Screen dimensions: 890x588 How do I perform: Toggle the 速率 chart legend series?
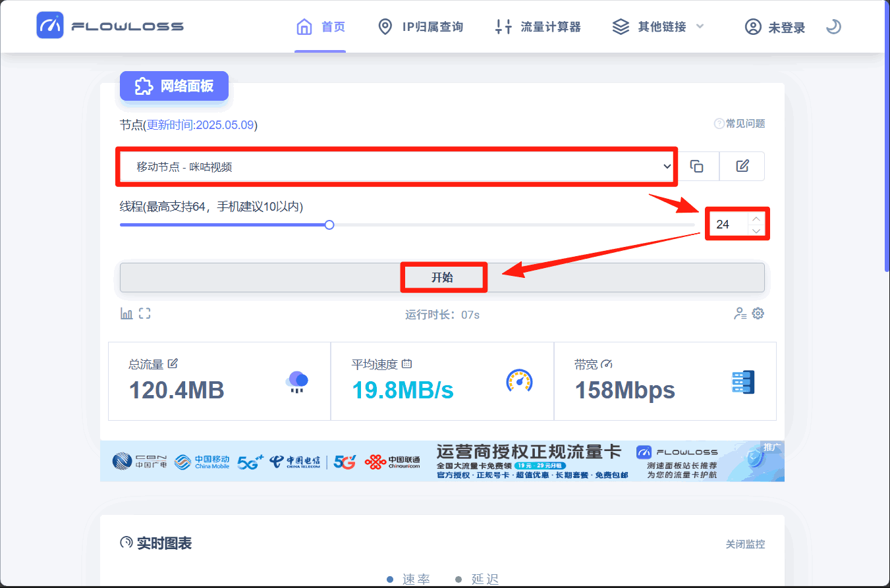[x=409, y=579]
